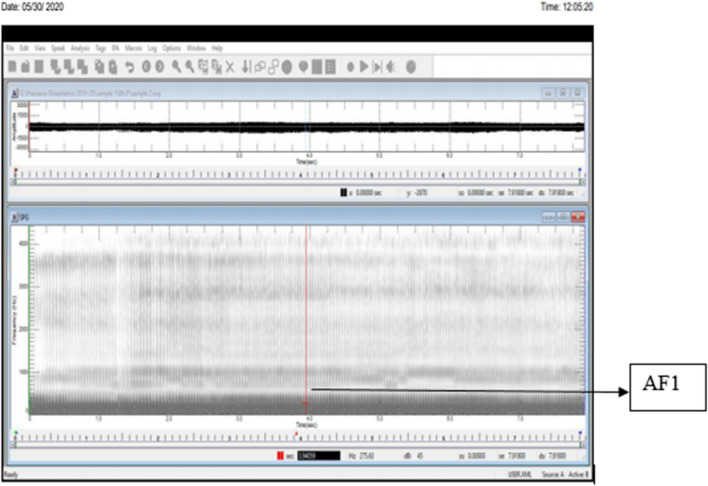This screenshot has height=486, width=708.
Task: Open the Analysis menu
Action: (x=80, y=48)
